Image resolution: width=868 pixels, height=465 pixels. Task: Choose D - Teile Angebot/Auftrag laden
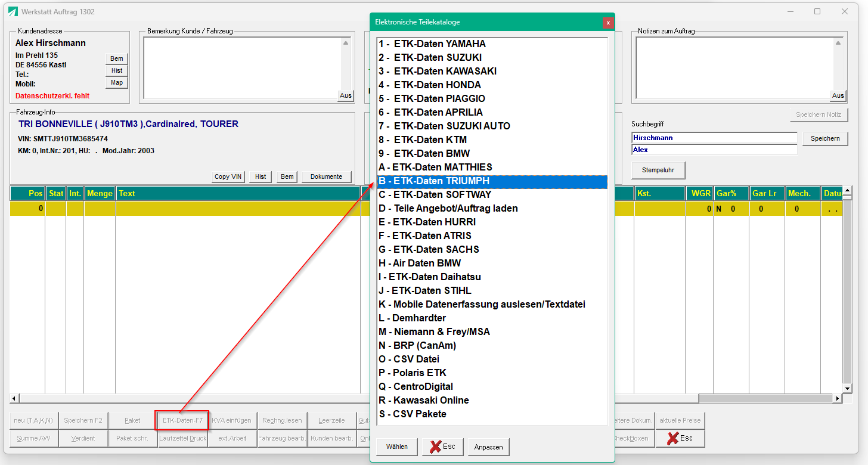[492, 209]
